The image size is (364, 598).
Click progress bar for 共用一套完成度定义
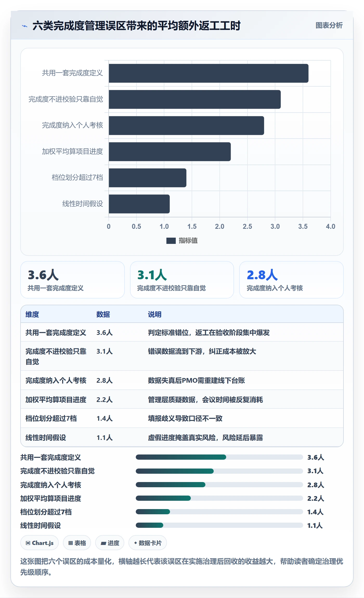219,457
